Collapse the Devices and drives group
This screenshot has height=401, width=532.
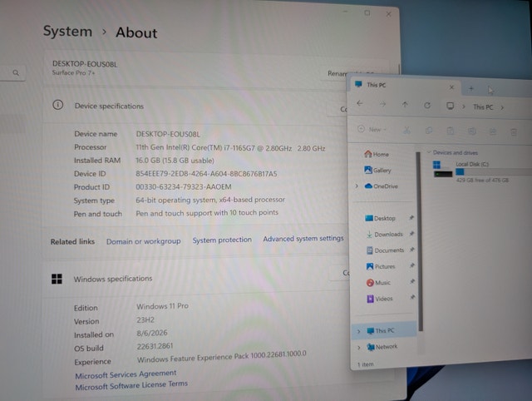point(429,152)
